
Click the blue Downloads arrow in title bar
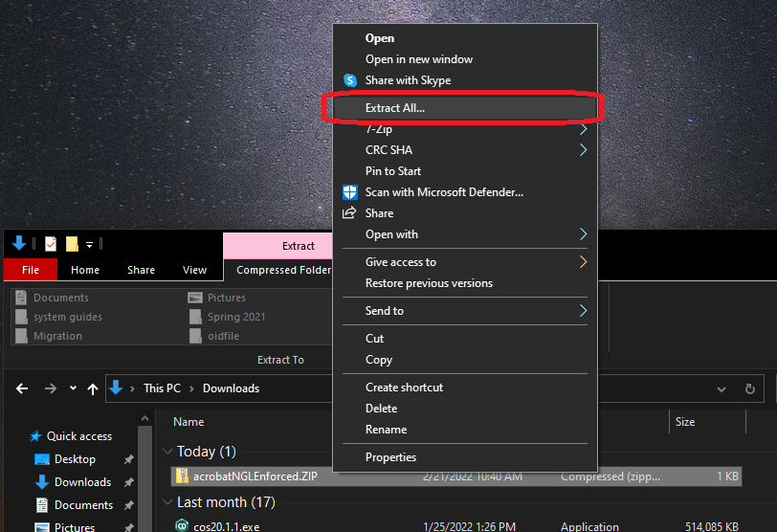point(19,243)
